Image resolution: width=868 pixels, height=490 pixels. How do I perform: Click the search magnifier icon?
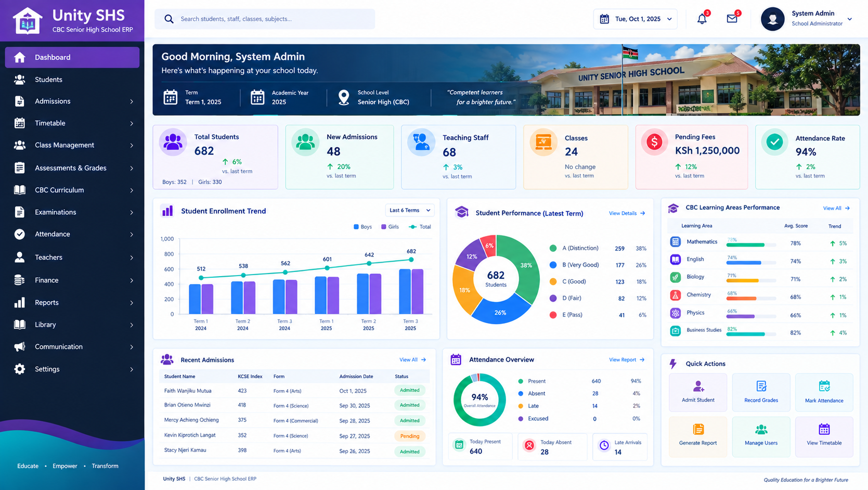pyautogui.click(x=169, y=19)
